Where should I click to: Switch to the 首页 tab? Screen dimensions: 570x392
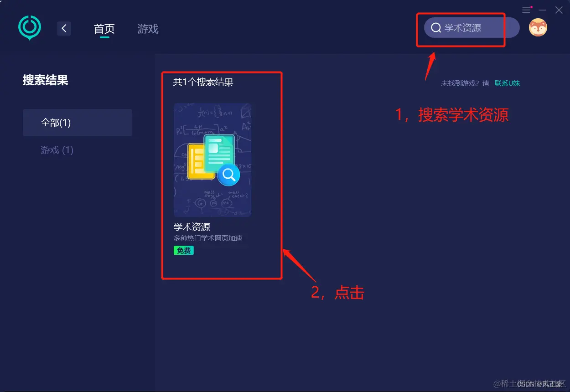pos(104,29)
